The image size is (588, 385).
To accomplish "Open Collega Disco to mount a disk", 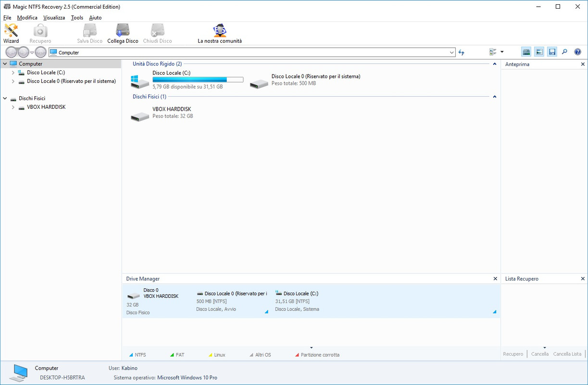I will 123,33.
